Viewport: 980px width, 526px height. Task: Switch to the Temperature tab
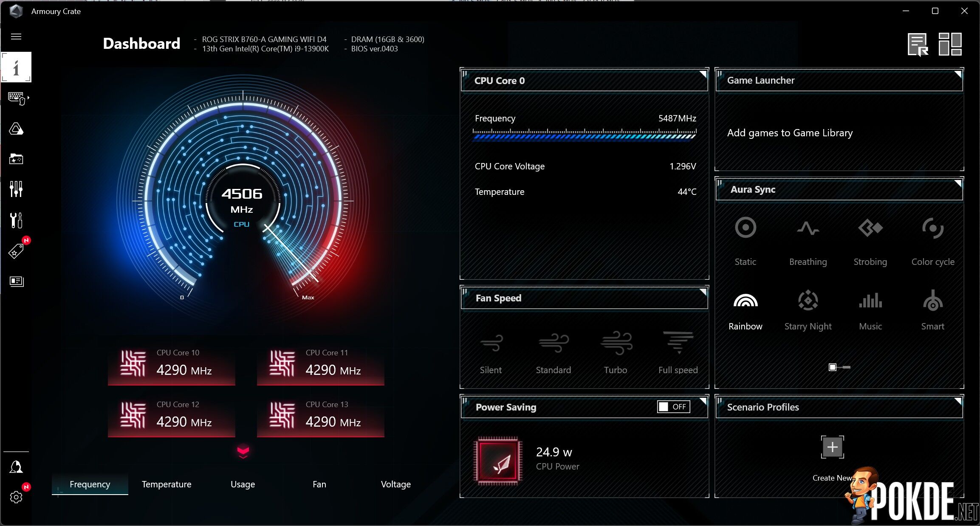(167, 484)
